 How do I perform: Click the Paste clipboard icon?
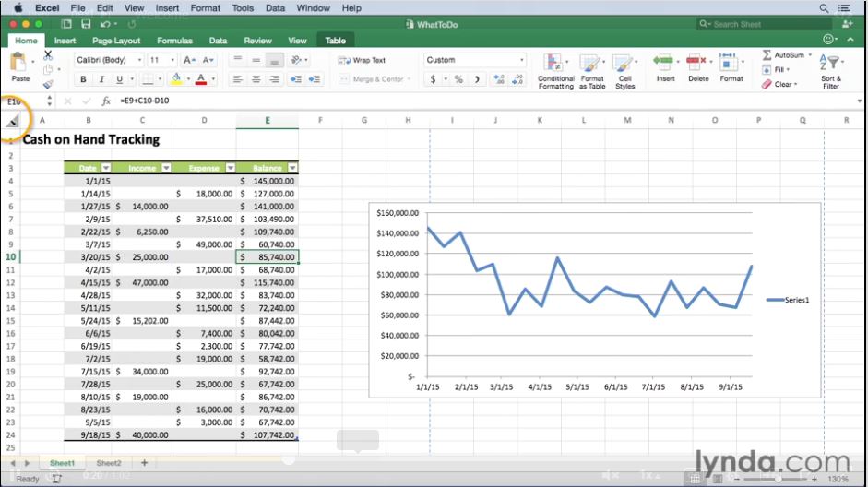(x=19, y=63)
